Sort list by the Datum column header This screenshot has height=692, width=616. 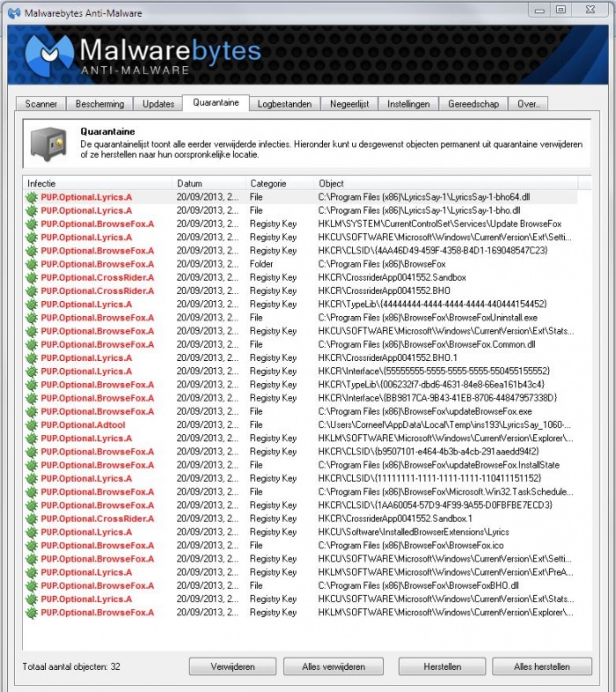[209, 183]
